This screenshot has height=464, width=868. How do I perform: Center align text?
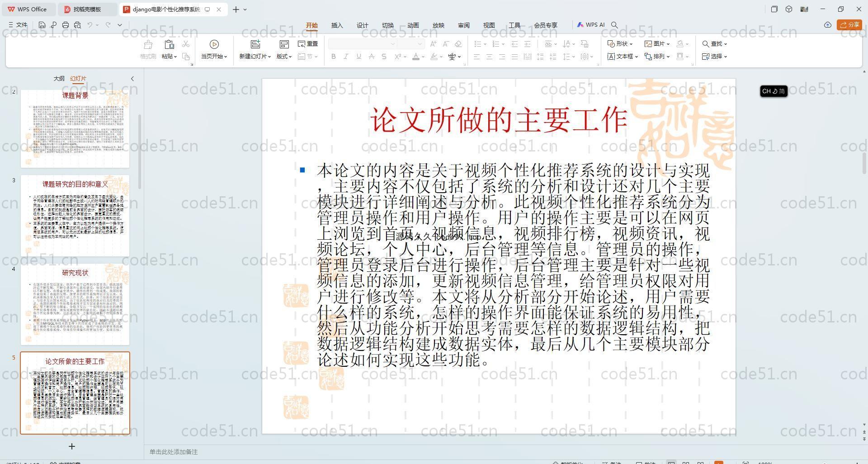pyautogui.click(x=489, y=57)
